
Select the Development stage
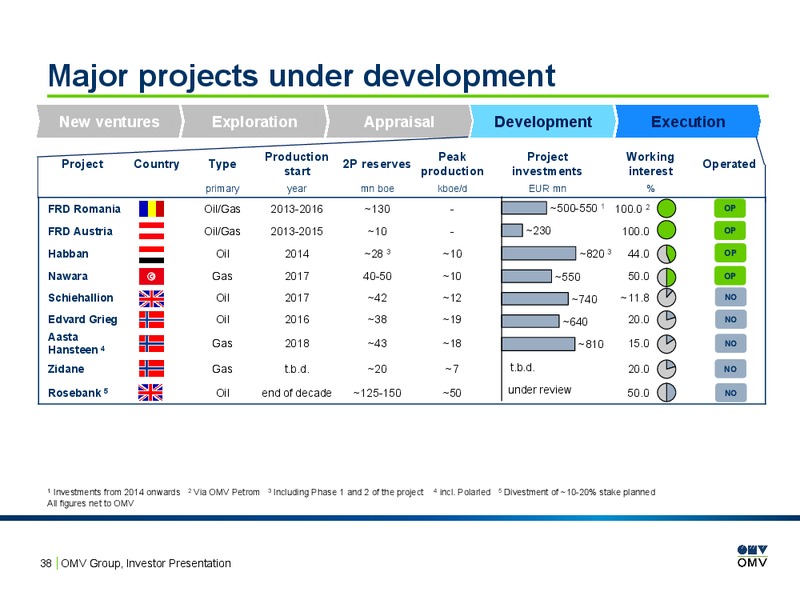click(x=543, y=121)
